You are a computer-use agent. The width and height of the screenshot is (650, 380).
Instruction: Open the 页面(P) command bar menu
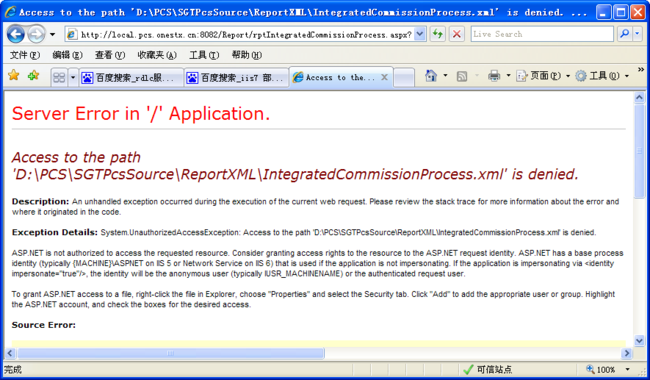543,76
